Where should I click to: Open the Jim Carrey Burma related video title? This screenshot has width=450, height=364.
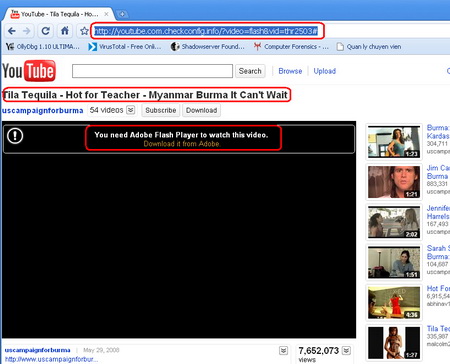tap(438, 172)
